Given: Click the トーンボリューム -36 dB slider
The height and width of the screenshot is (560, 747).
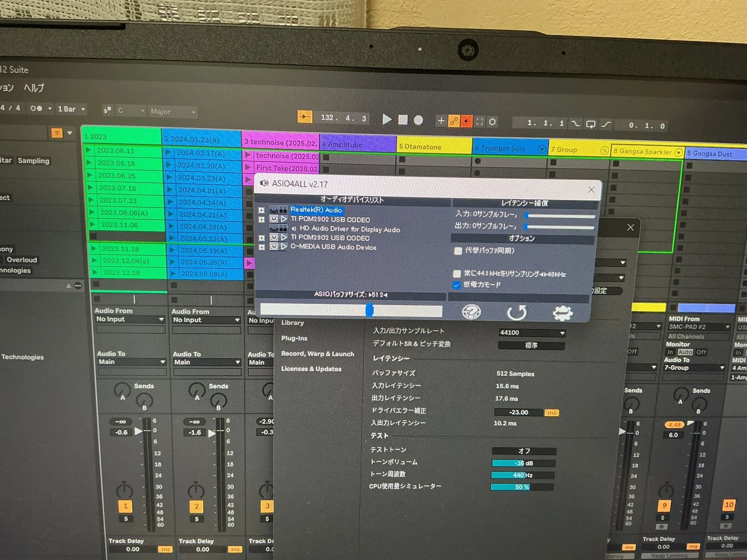Looking at the screenshot, I should tap(523, 463).
